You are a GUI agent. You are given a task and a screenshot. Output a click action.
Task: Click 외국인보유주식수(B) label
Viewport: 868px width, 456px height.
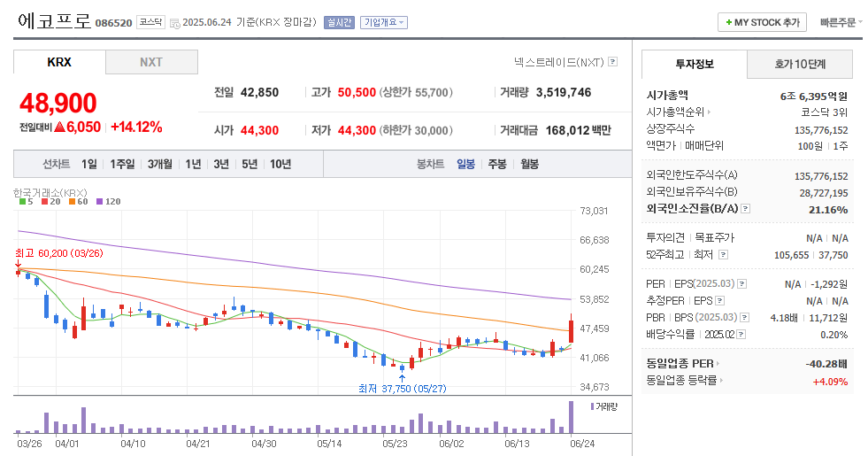692,192
